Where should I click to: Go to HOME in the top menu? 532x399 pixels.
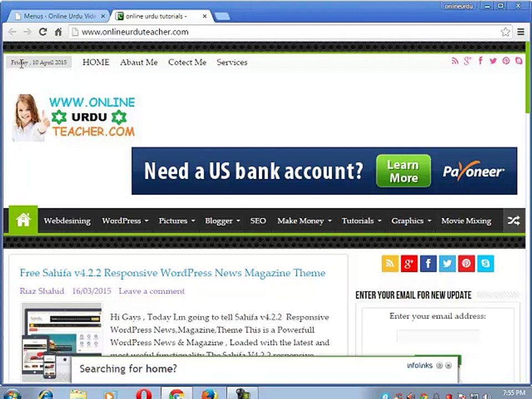pos(96,62)
